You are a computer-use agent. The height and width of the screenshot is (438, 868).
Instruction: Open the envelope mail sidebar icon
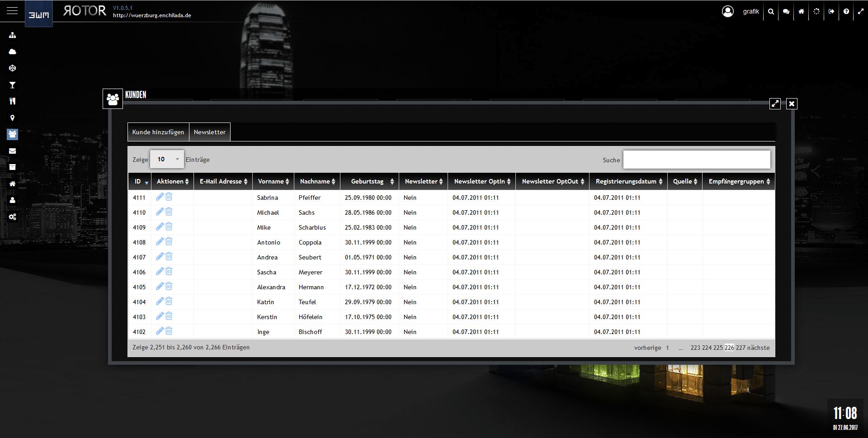(12, 151)
